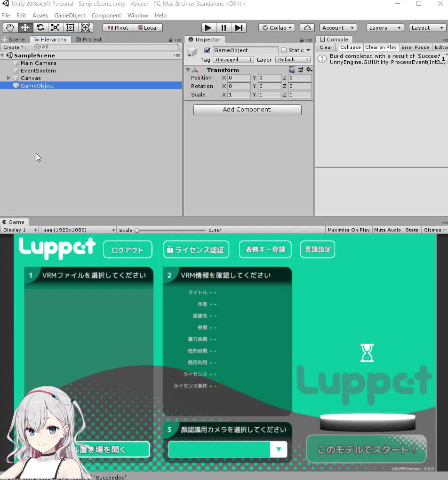The width and height of the screenshot is (448, 480).
Task: Click the 表情キー登録 button
Action: tap(265, 250)
